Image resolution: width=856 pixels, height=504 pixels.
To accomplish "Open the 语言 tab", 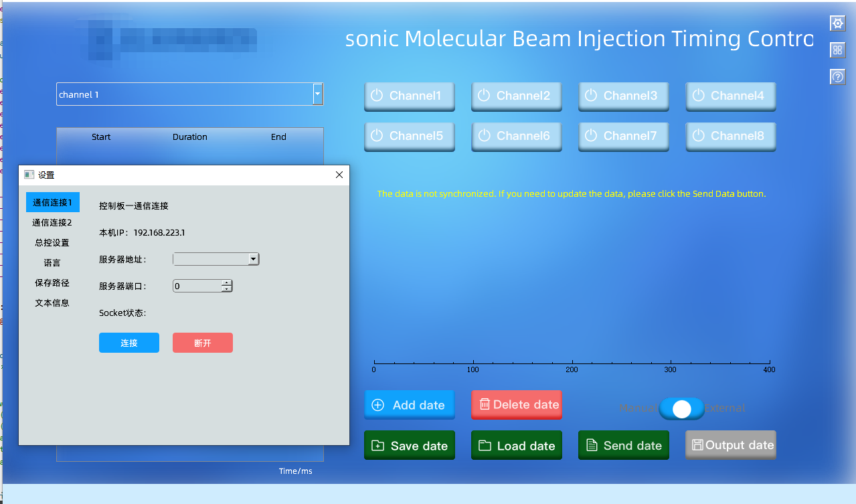I will (52, 262).
